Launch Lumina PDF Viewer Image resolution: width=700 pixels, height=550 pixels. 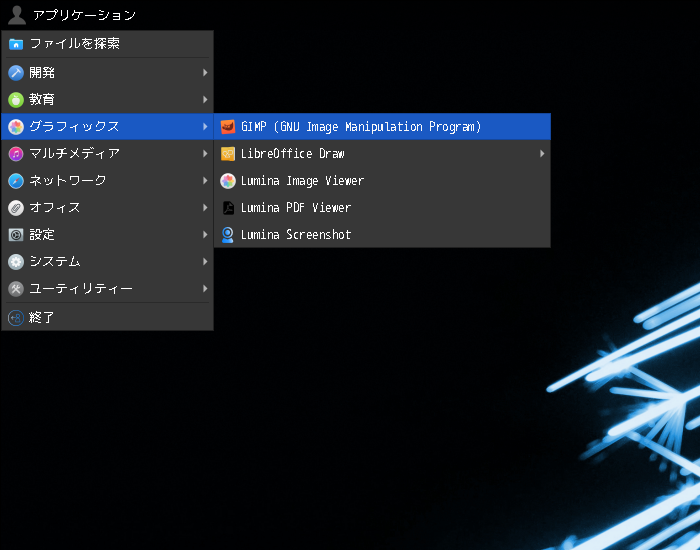382,208
